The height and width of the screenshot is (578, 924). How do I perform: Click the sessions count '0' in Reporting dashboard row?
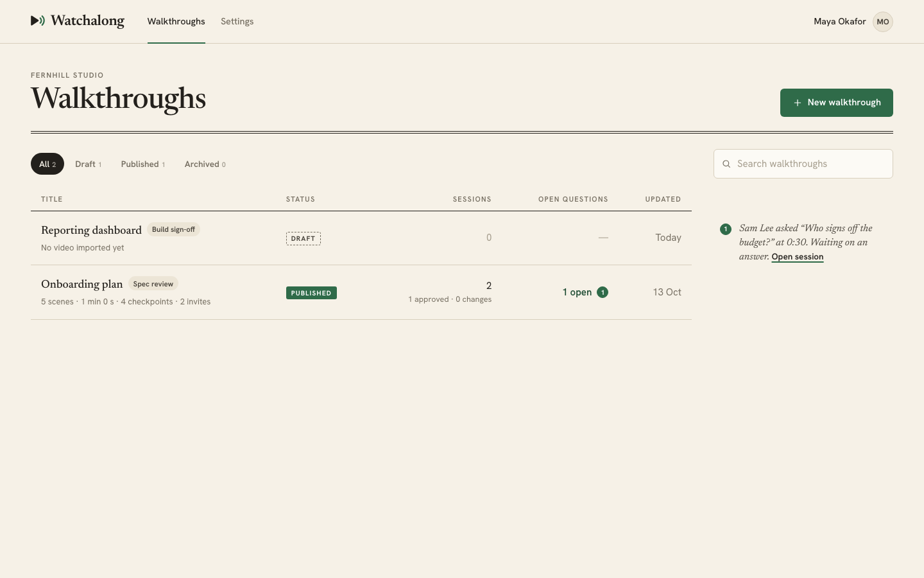[489, 238]
